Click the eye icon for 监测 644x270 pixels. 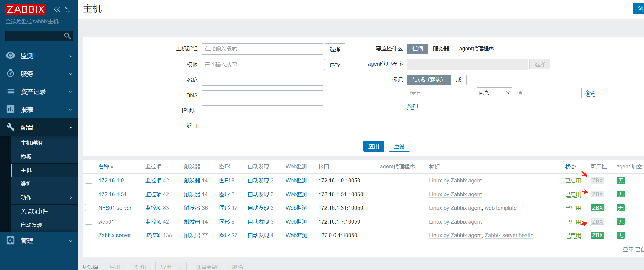tap(10, 56)
